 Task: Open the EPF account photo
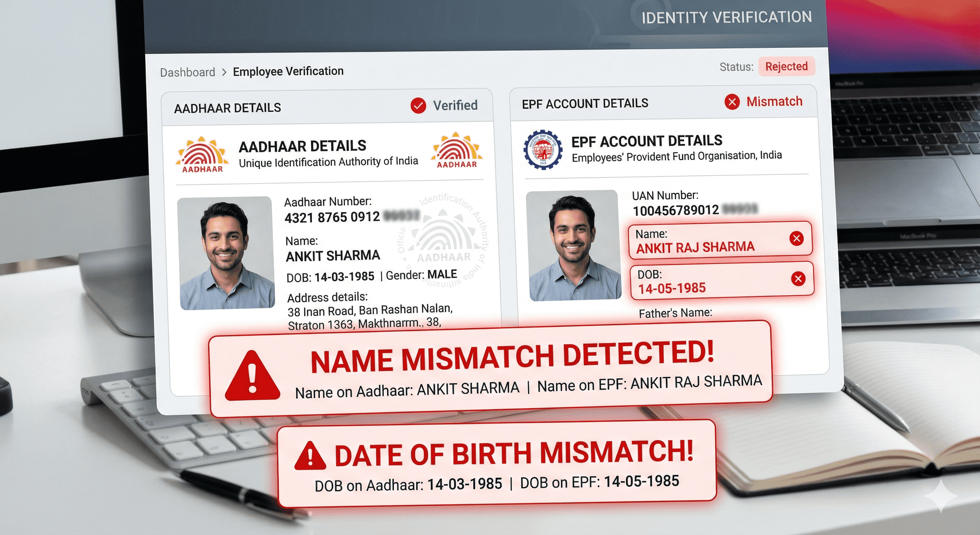pos(574,245)
